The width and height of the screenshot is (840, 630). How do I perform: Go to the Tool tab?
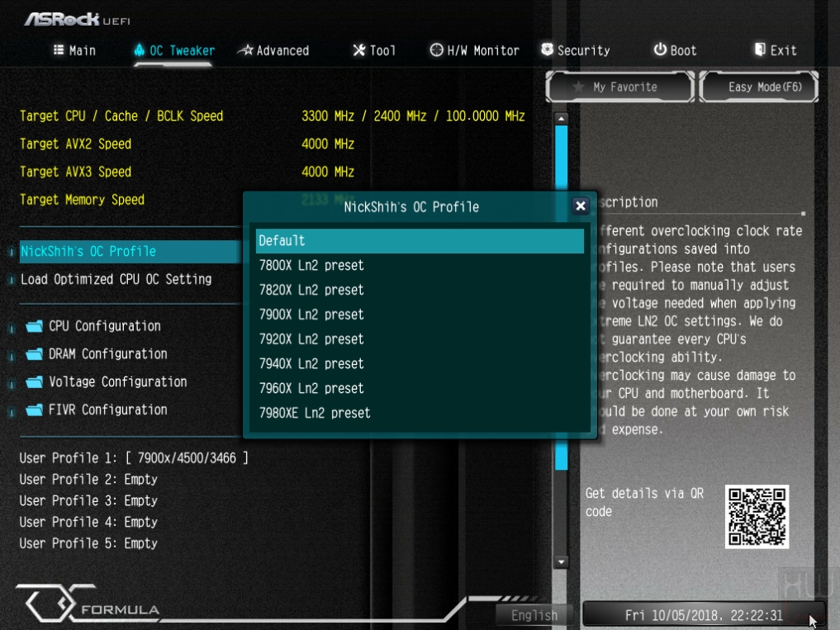coord(374,50)
